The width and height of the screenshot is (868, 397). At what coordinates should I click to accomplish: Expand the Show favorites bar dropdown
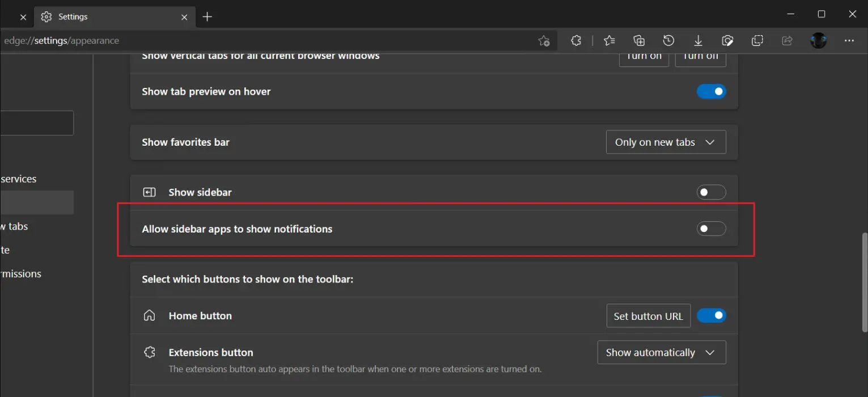click(x=666, y=142)
